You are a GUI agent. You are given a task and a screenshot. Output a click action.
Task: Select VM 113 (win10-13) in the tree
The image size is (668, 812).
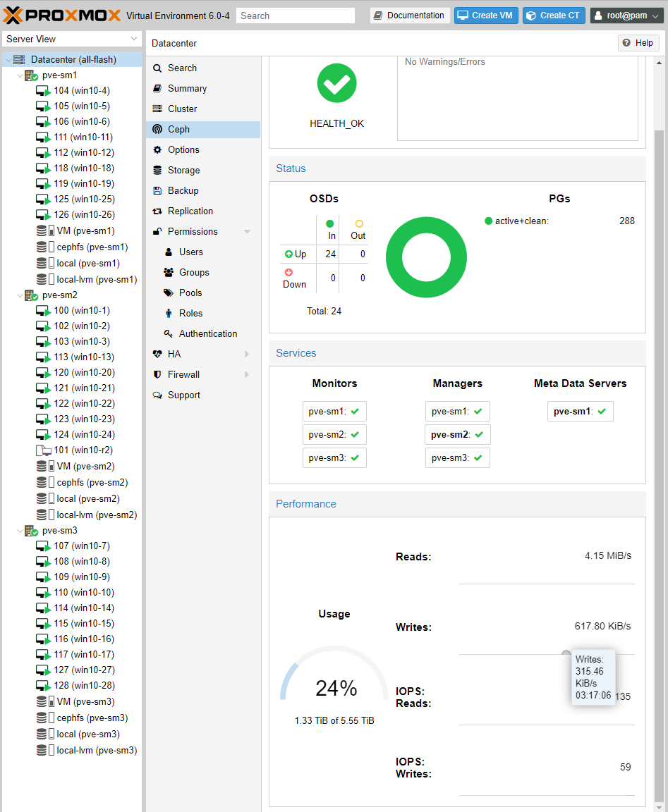(x=83, y=357)
